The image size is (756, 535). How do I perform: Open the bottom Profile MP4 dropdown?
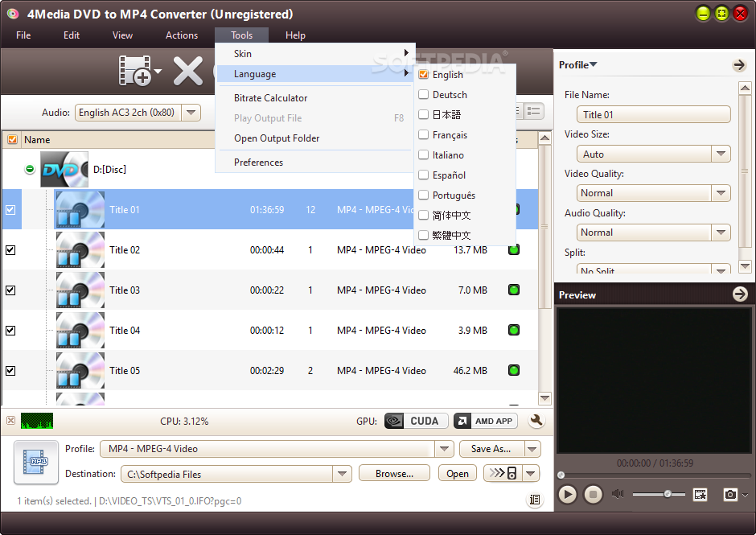pyautogui.click(x=444, y=449)
